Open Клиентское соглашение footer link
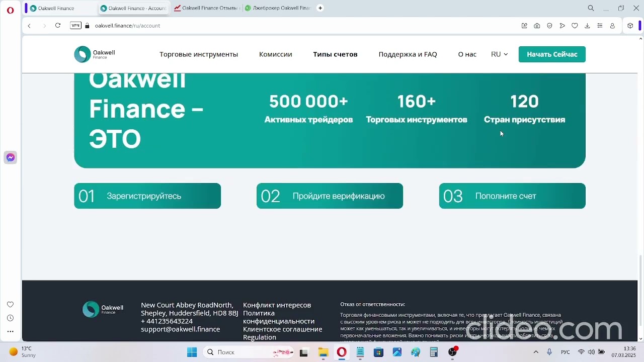Screen dimensions: 644x362 (282, 329)
